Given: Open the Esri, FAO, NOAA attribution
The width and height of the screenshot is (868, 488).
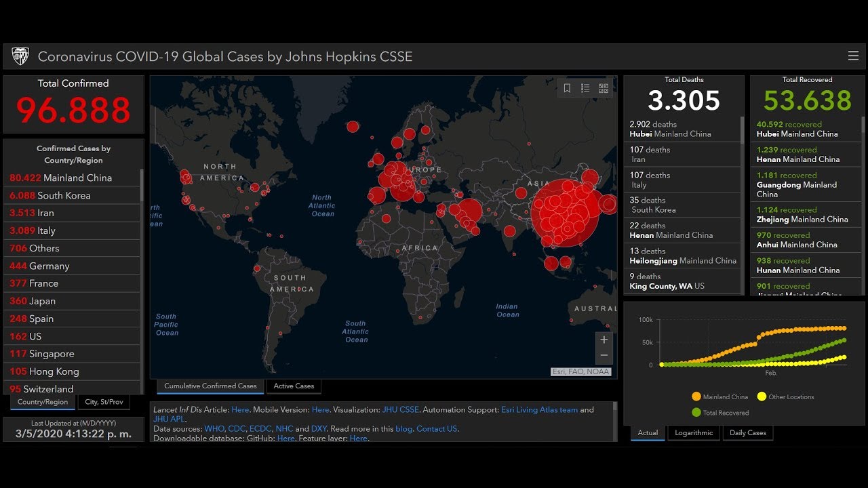Looking at the screenshot, I should click(x=580, y=371).
